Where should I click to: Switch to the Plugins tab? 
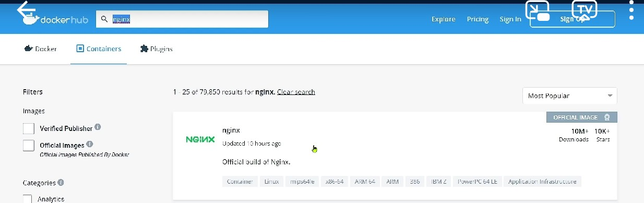pyautogui.click(x=156, y=49)
